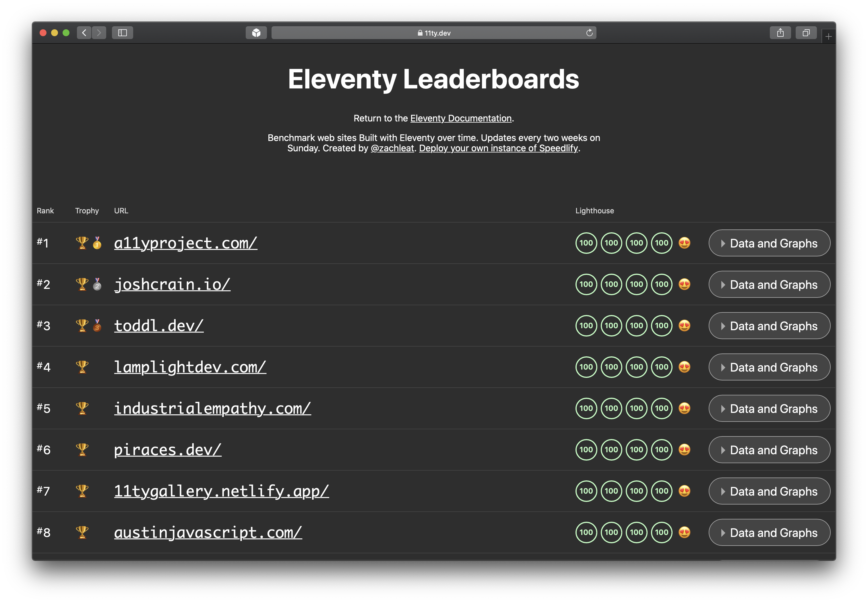
Task: Click the 11ty.dev address bar
Action: tap(434, 33)
